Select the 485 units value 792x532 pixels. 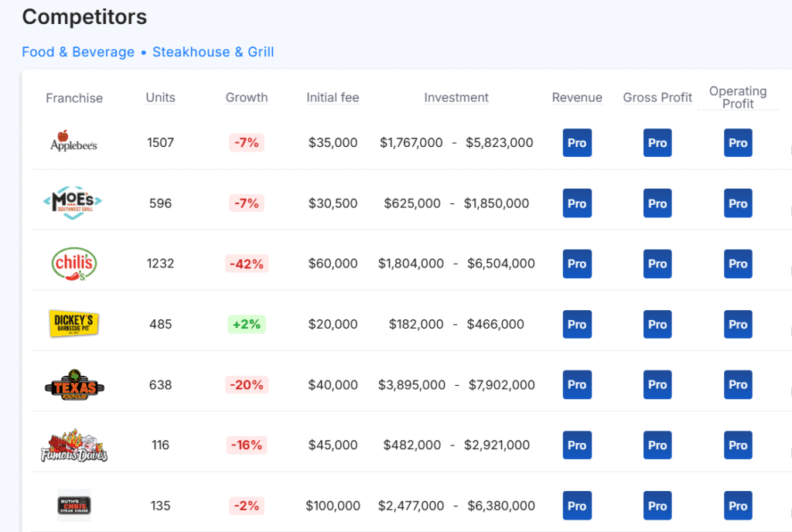click(x=161, y=324)
